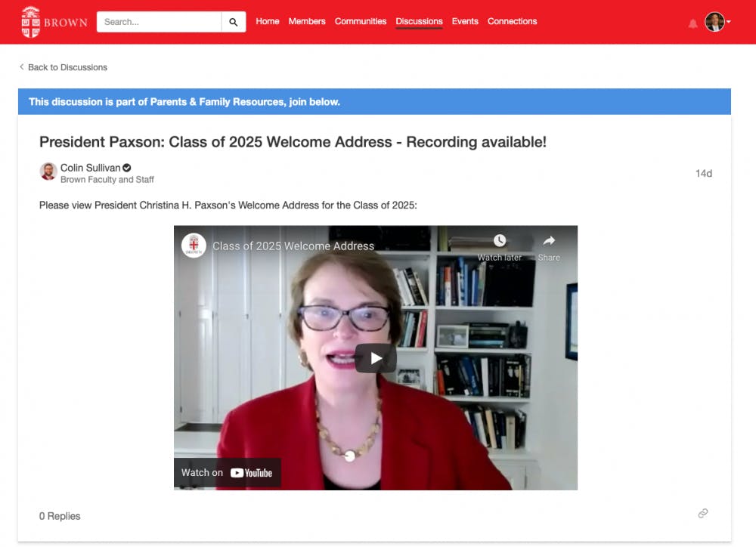Open the Connections menu item
756x547 pixels.
pyautogui.click(x=512, y=21)
